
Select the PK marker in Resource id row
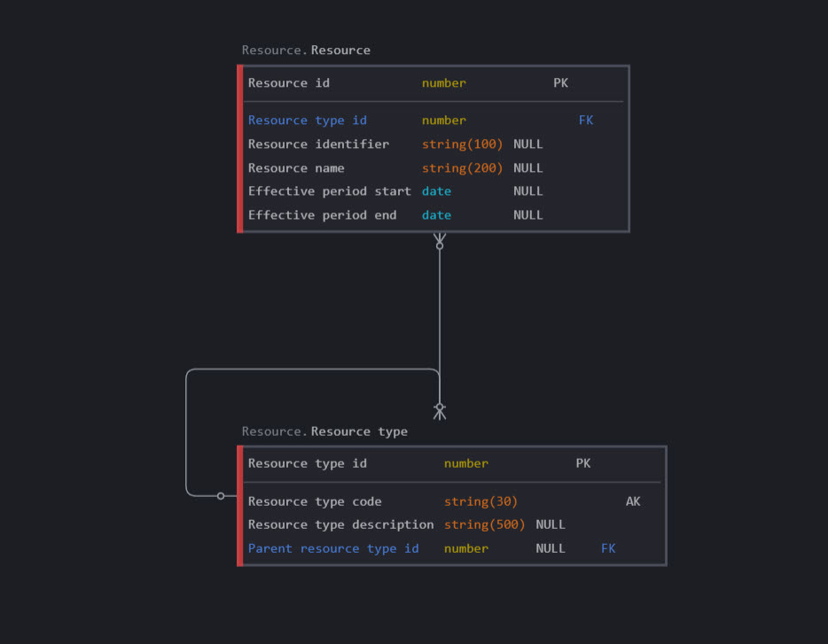(x=560, y=83)
